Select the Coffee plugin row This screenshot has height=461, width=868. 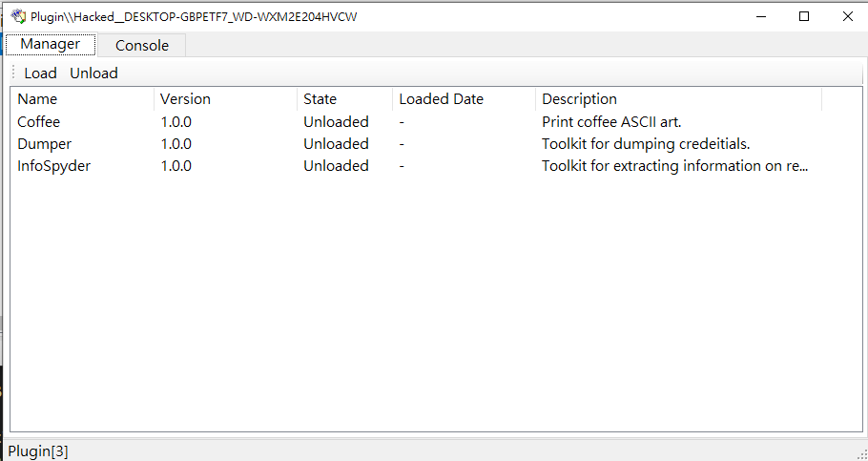(39, 122)
